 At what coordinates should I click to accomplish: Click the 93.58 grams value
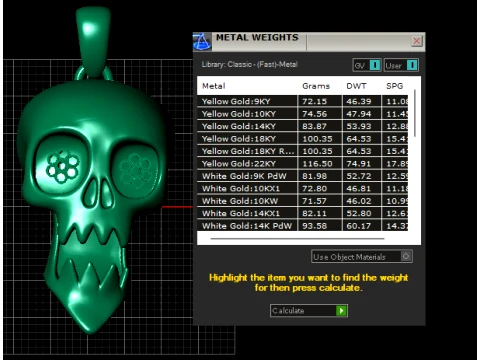(314, 226)
